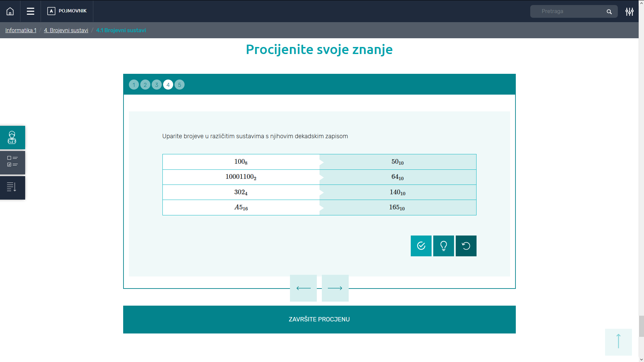This screenshot has height=362, width=644.
Task: Go to previous question arrow
Action: (x=303, y=288)
